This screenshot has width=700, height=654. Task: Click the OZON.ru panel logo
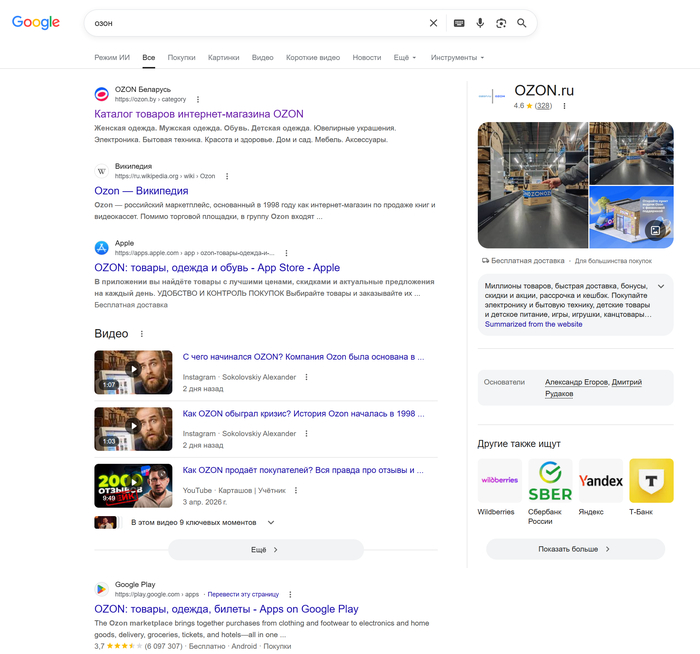(492, 96)
